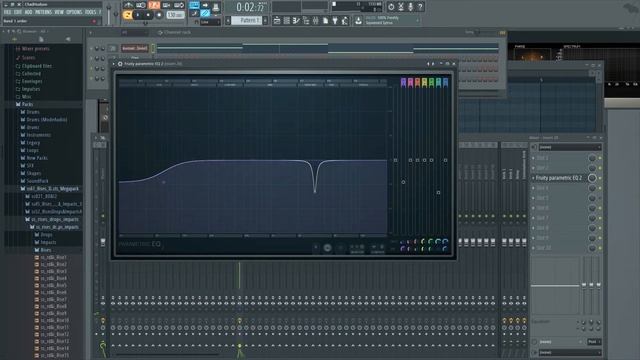The height and width of the screenshot is (360, 640).
Task: Click the Channel rack title
Action: point(177,32)
